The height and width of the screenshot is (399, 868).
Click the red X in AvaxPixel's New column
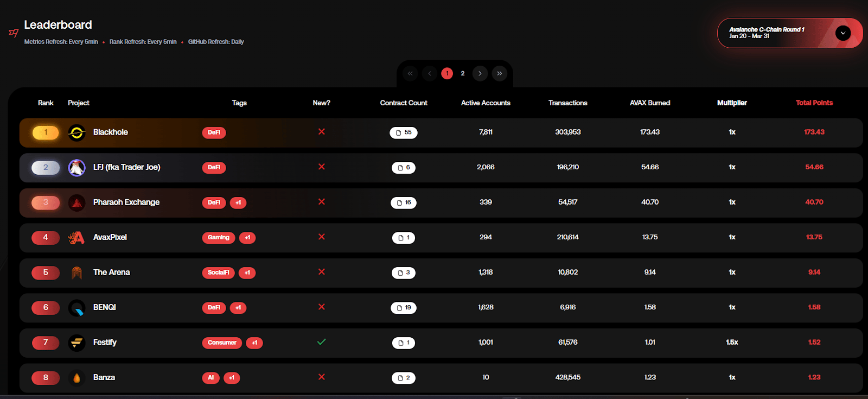click(x=322, y=237)
